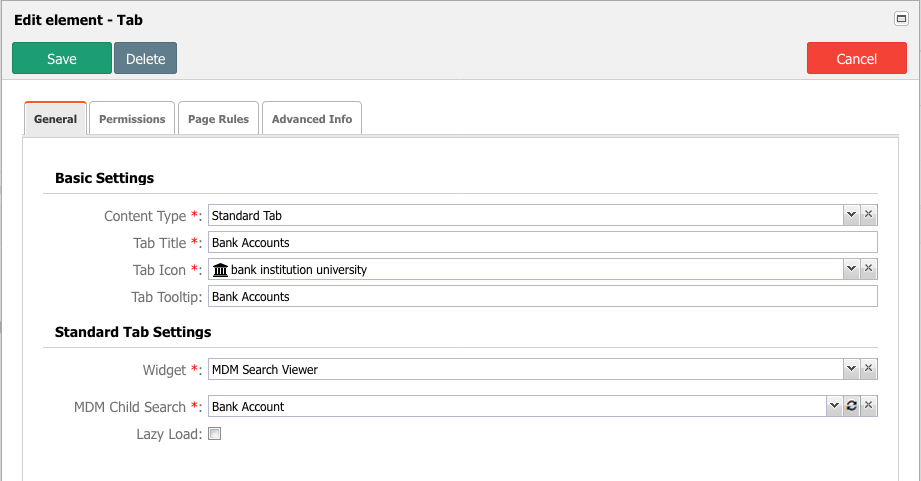Viewport: 921px width, 481px height.
Task: Switch to the Permissions tab
Action: pos(132,119)
